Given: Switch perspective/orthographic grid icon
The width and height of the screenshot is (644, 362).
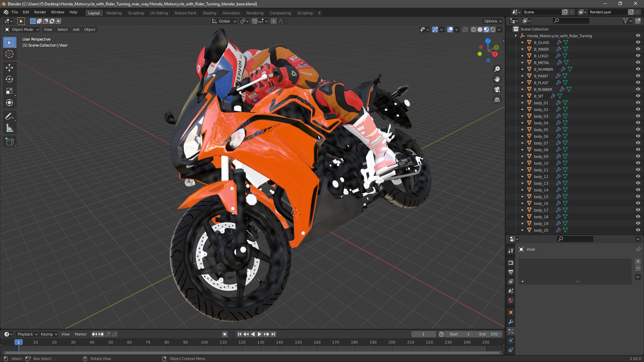Looking at the screenshot, I should (497, 100).
